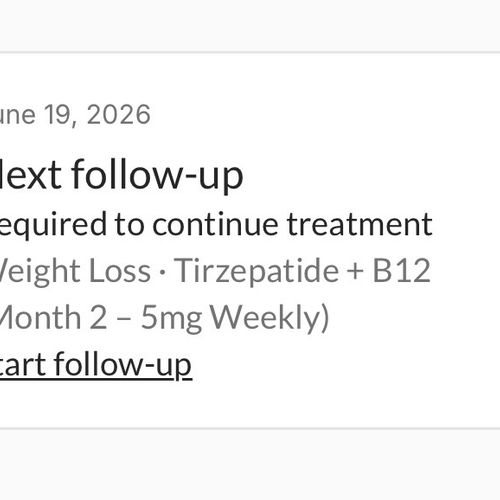Click the year 2026 in date
500x500 pixels.
pyautogui.click(x=119, y=115)
